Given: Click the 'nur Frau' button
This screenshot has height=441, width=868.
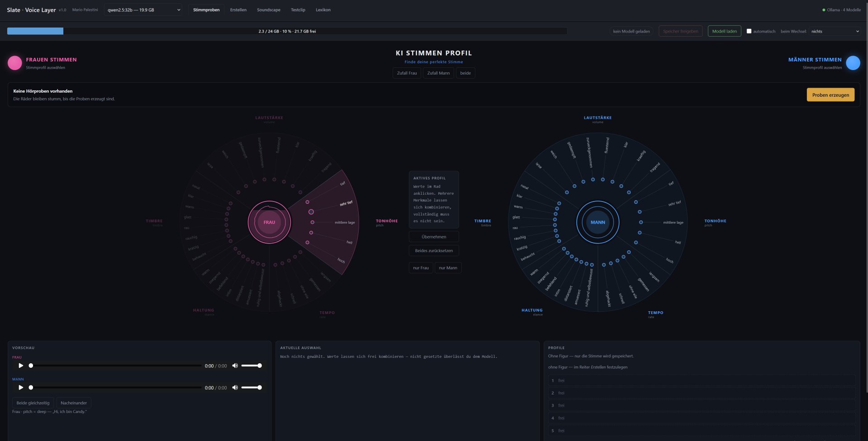Looking at the screenshot, I should coord(421,268).
